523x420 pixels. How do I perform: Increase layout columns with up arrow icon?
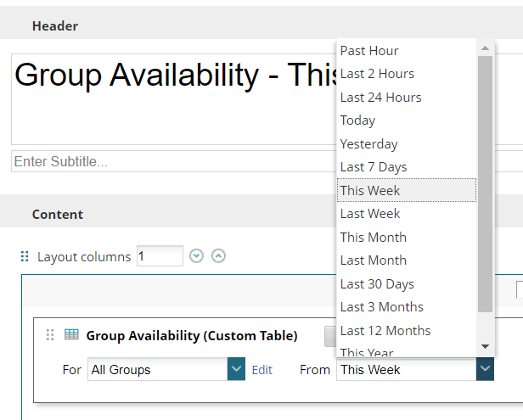point(218,256)
